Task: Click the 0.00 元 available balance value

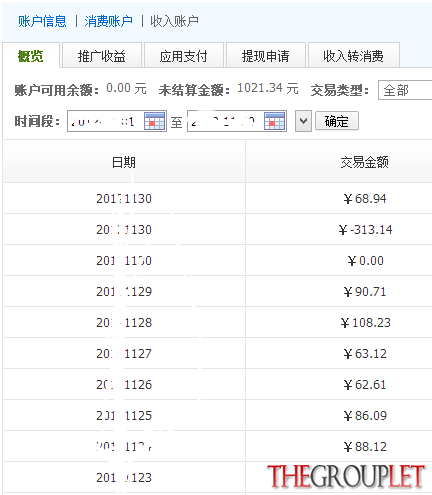Action: (126, 88)
